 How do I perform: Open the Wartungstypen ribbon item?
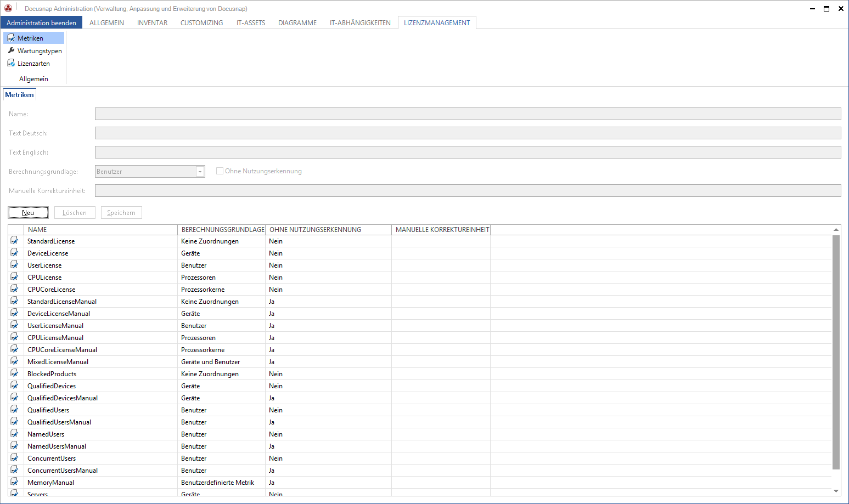click(x=34, y=50)
